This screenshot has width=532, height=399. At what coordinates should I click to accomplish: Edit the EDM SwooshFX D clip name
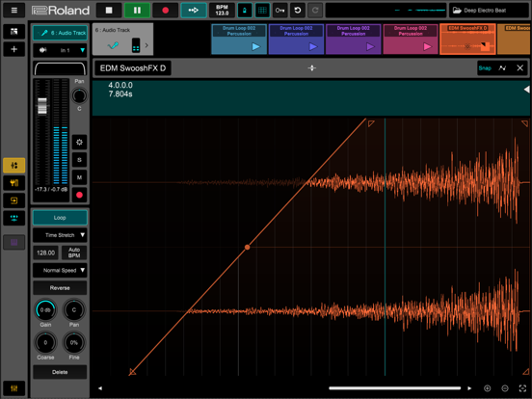pos(133,68)
